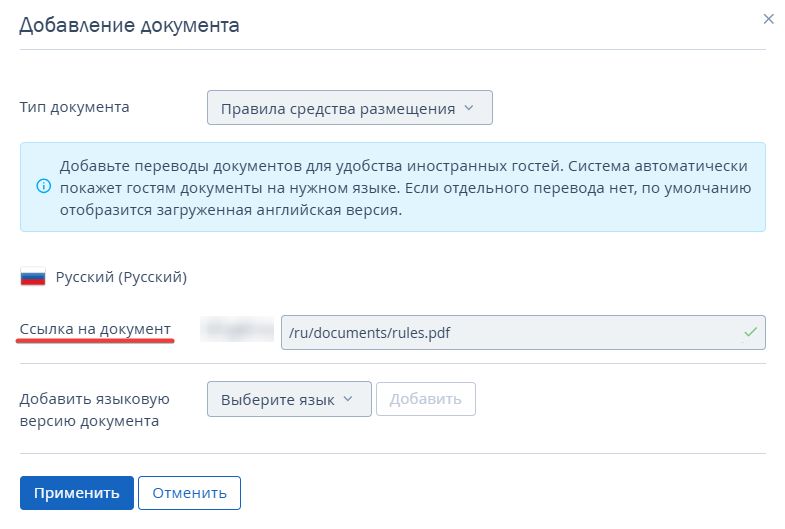Click the blue translation hint text
The width and height of the screenshot is (785, 529).
[x=405, y=187]
